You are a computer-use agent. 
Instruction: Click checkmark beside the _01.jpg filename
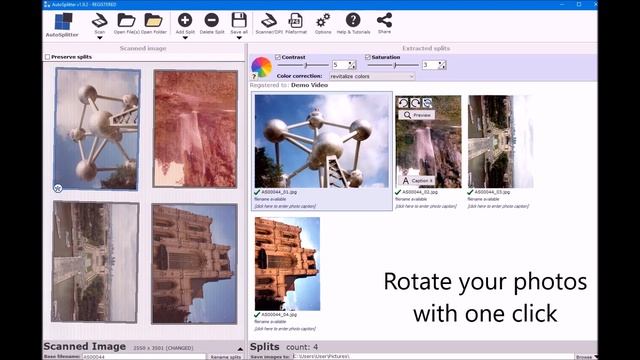click(257, 192)
